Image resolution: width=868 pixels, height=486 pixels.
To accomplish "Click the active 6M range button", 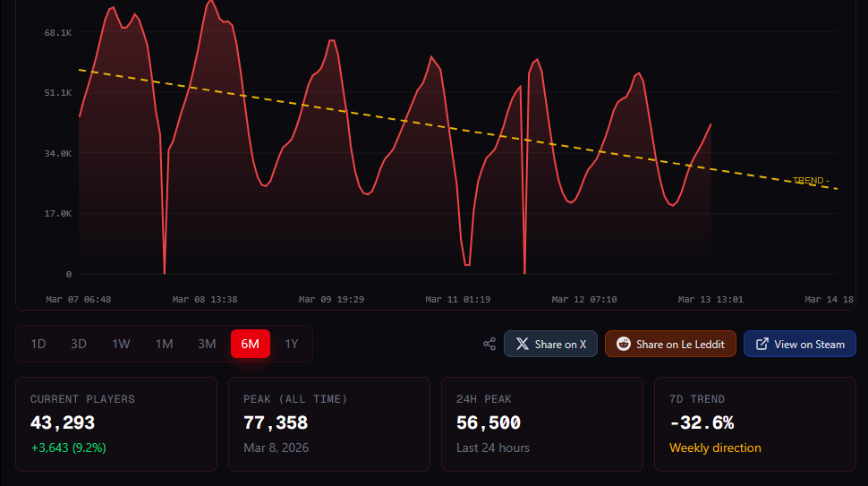I will [x=251, y=344].
